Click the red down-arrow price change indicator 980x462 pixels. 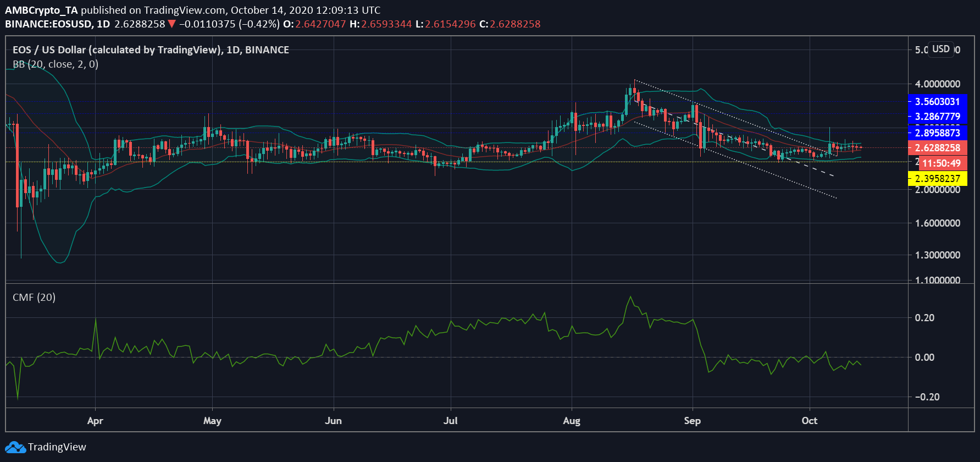click(172, 24)
